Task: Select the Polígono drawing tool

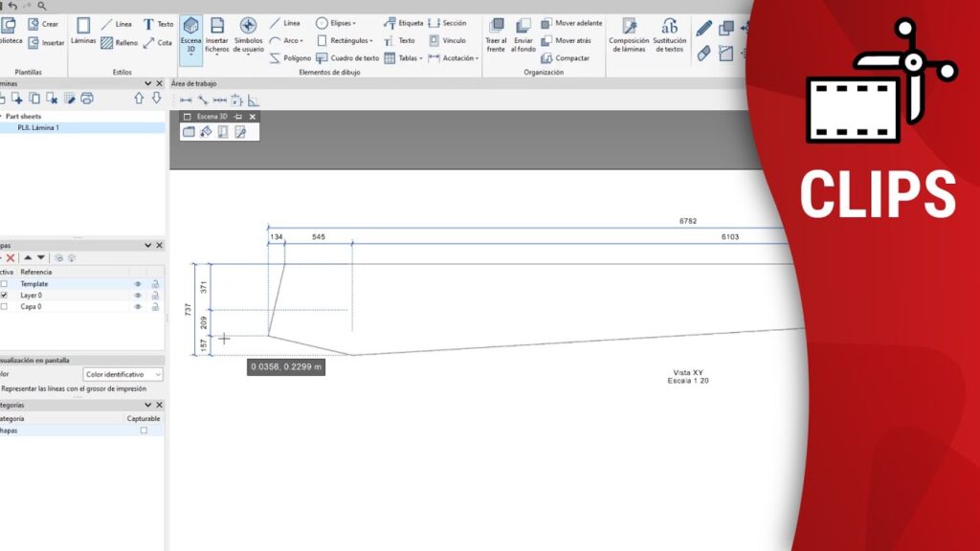Action: pyautogui.click(x=290, y=58)
